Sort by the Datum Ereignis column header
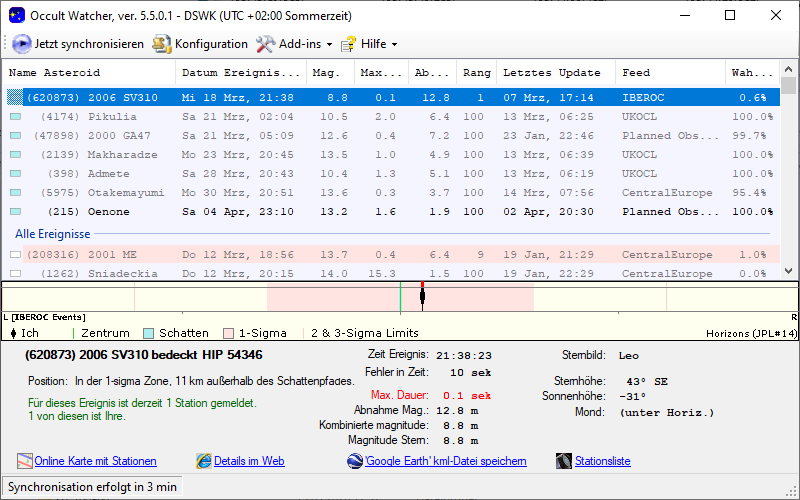800x500 pixels. tap(241, 73)
